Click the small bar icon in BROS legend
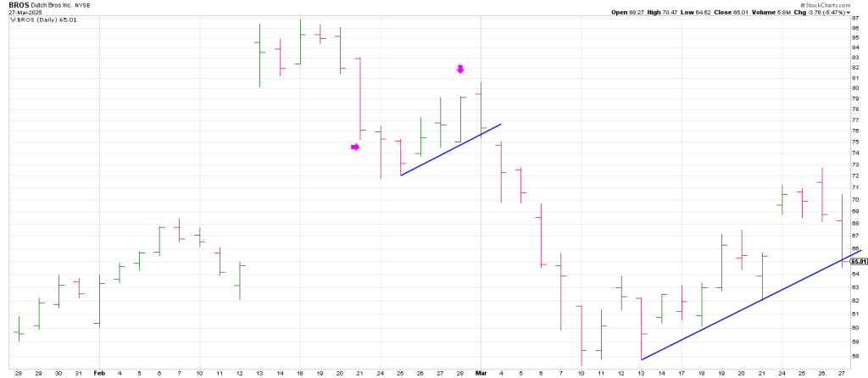868x378 pixels. (x=13, y=19)
